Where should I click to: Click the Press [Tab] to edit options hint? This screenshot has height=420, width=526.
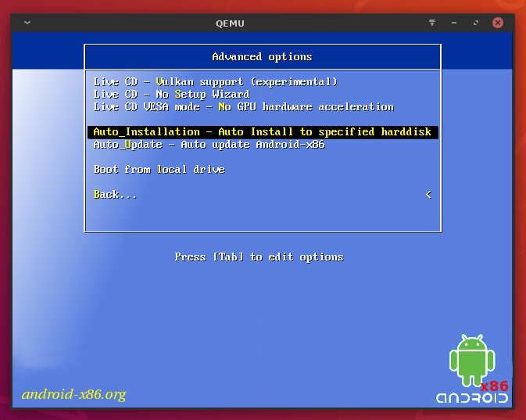coord(259,257)
